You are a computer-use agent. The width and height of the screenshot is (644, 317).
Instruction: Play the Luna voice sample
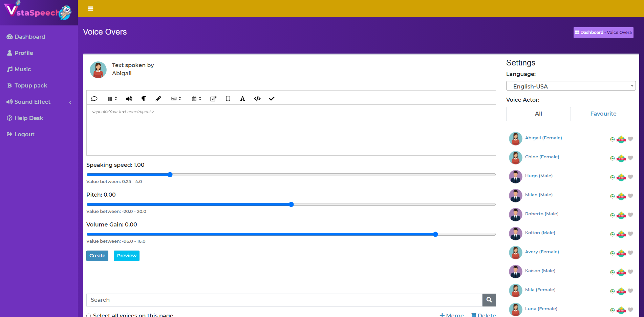tap(612, 310)
